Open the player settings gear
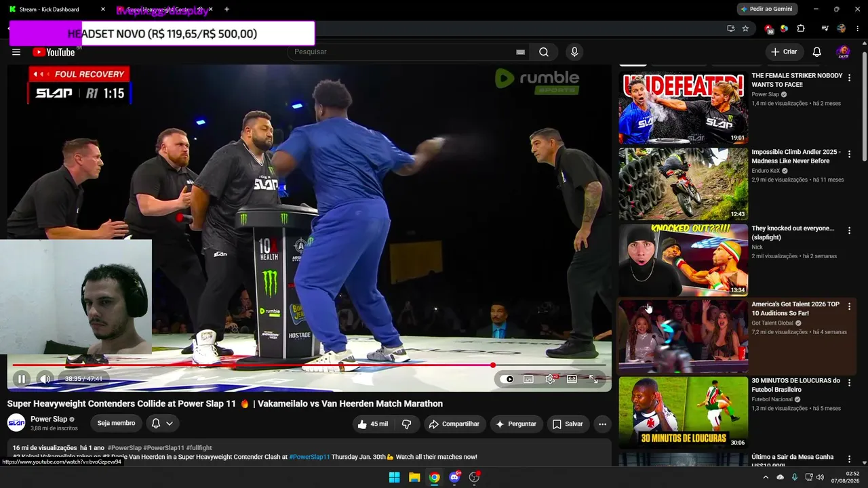Viewport: 868px width, 488px height. [x=550, y=379]
